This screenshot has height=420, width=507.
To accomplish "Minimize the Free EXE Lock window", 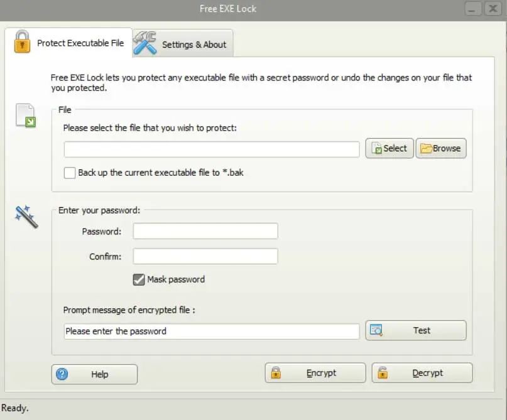I will point(472,9).
